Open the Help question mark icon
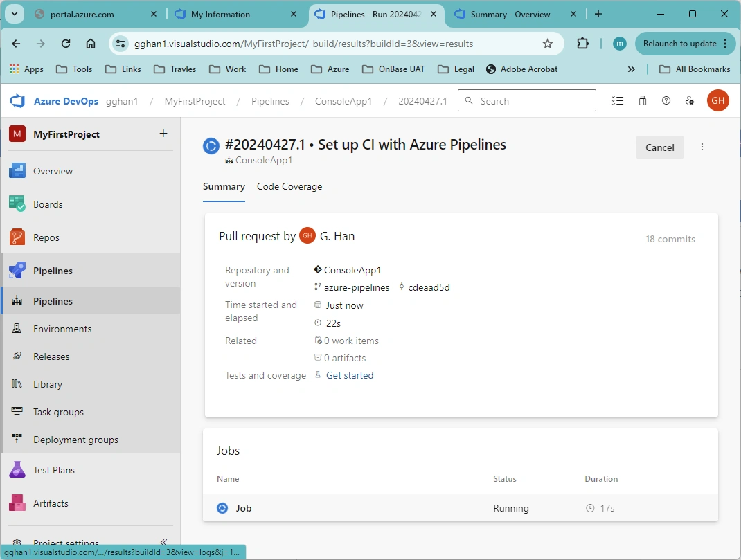This screenshot has height=560, width=741. 666,100
